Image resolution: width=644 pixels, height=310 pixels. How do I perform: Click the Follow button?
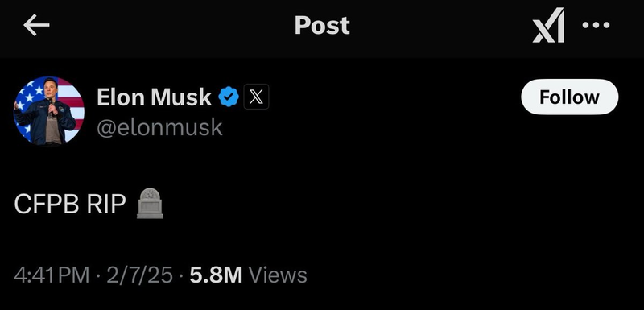pos(569,97)
